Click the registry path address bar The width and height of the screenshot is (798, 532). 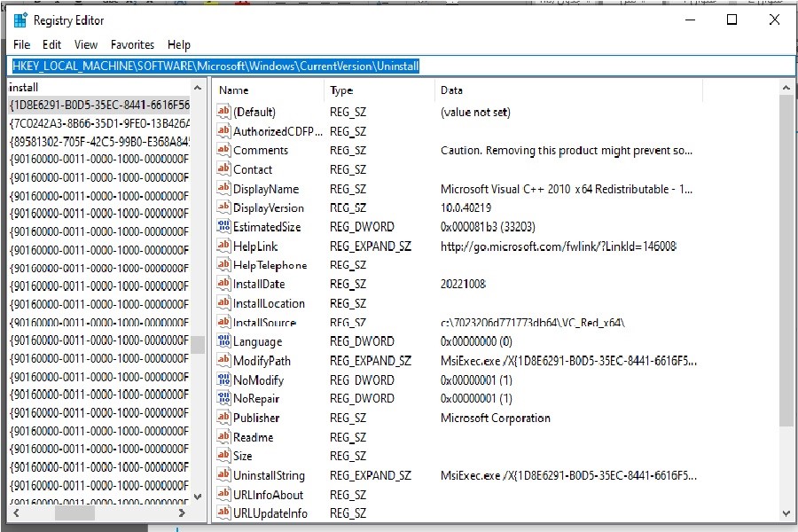coord(399,66)
